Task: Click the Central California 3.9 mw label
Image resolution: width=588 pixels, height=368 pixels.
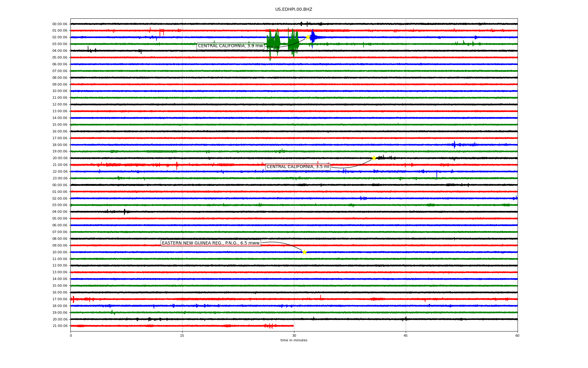Action: click(x=230, y=46)
